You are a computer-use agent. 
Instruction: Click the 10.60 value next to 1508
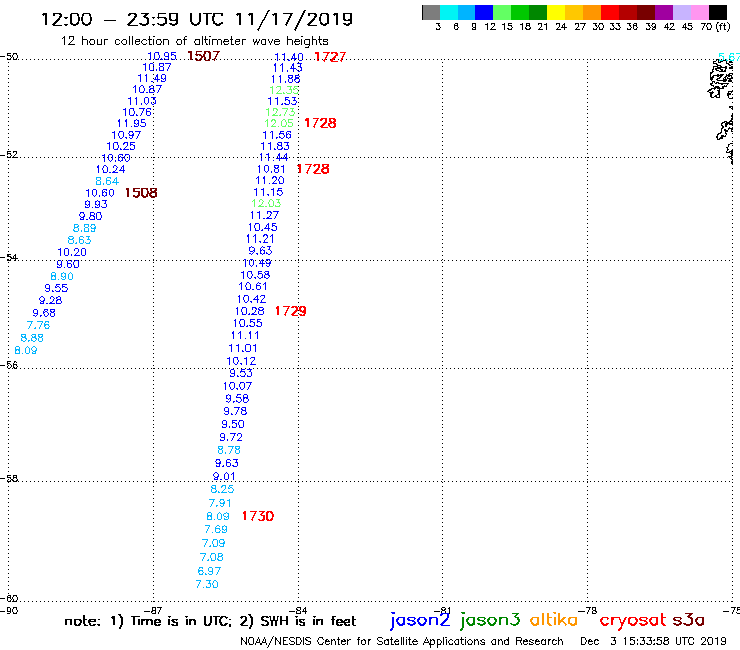coord(100,193)
